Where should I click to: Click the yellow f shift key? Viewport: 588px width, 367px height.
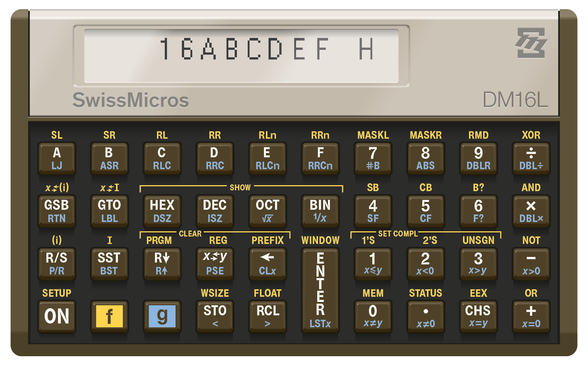(x=109, y=317)
